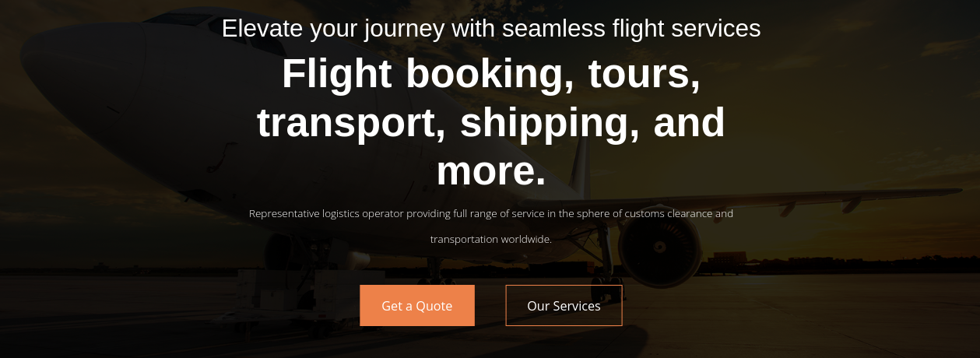Select the word 'transport,' in the headline
Image resolution: width=980 pixels, height=358 pixels.
tap(351, 122)
